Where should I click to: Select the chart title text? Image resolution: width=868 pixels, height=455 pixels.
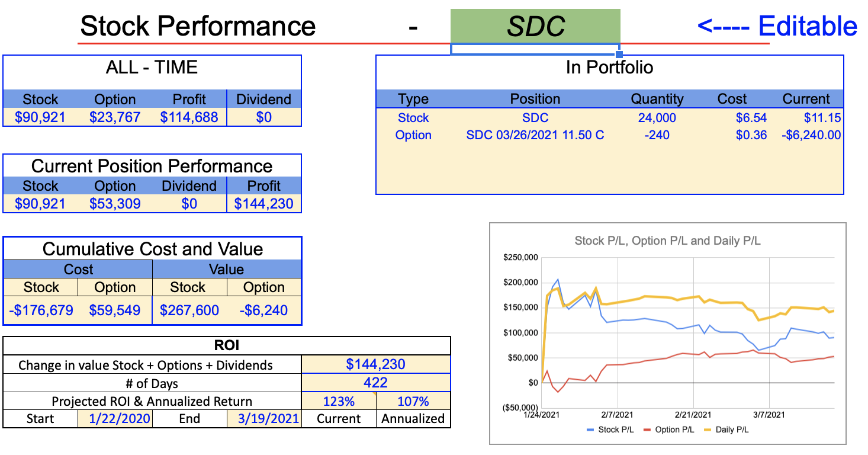pos(667,241)
